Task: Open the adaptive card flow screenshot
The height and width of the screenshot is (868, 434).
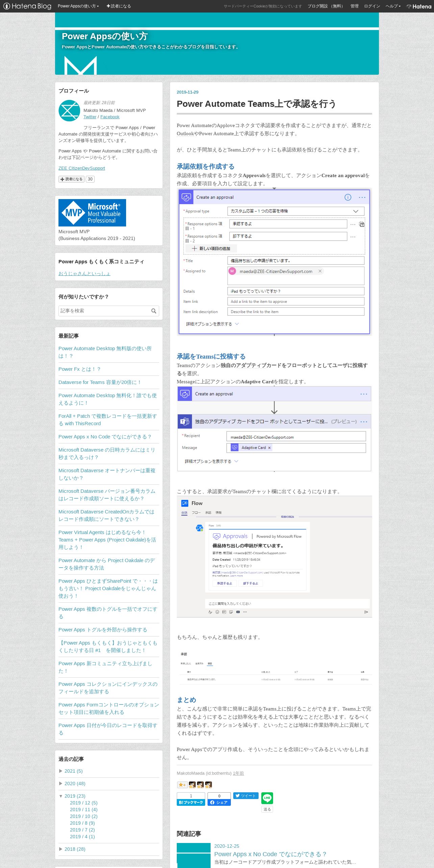Action: coord(274,429)
